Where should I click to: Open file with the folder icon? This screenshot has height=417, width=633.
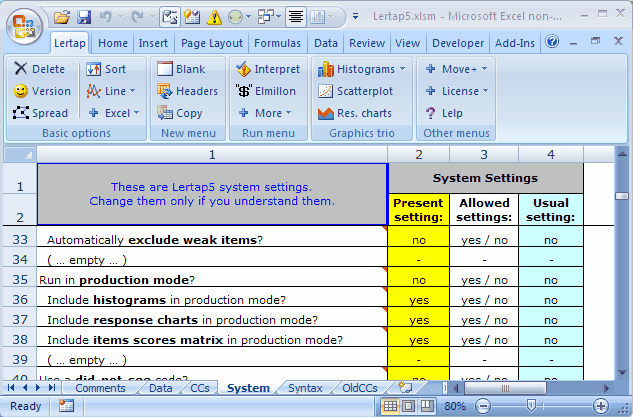[x=62, y=17]
